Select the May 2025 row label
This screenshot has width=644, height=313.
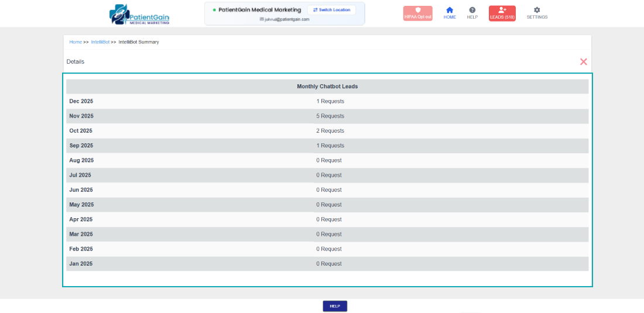click(x=81, y=205)
